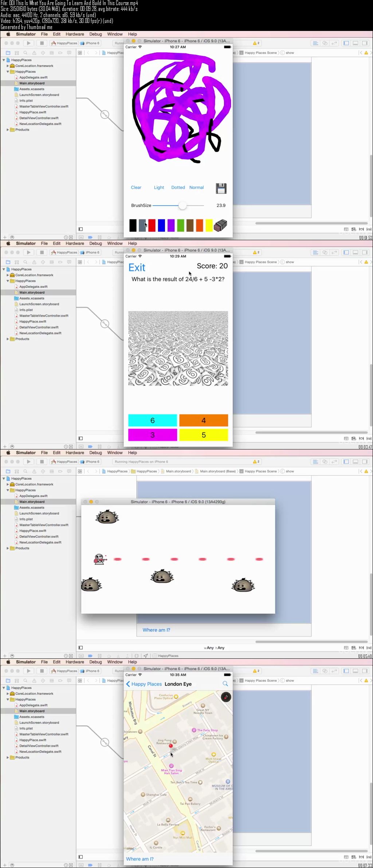Open the Help menu in map frame
This screenshot has height=868, width=373.
(x=132, y=662)
